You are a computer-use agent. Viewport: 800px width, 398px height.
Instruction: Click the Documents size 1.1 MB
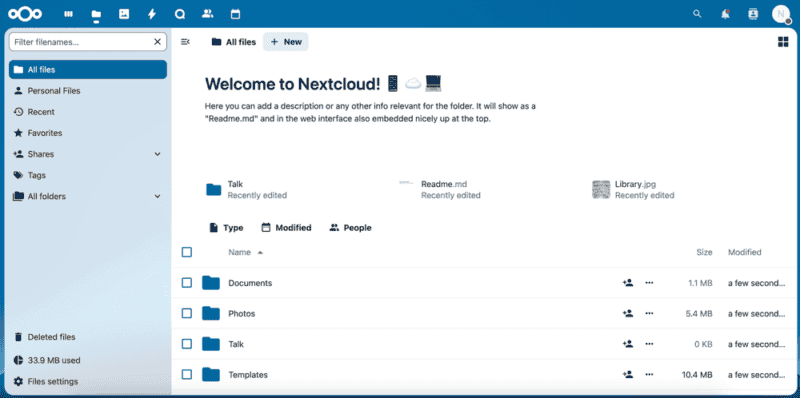pyautogui.click(x=700, y=283)
